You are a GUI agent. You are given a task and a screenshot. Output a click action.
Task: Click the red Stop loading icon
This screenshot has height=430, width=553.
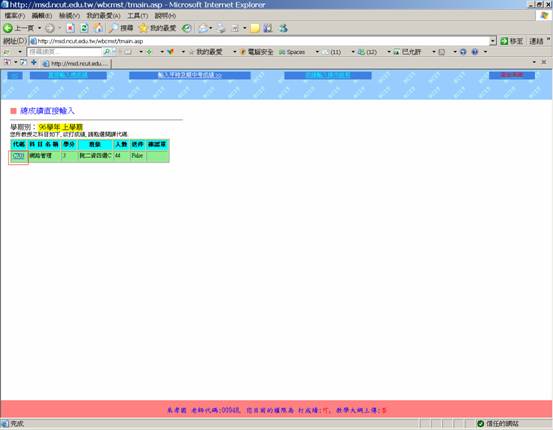[71, 28]
